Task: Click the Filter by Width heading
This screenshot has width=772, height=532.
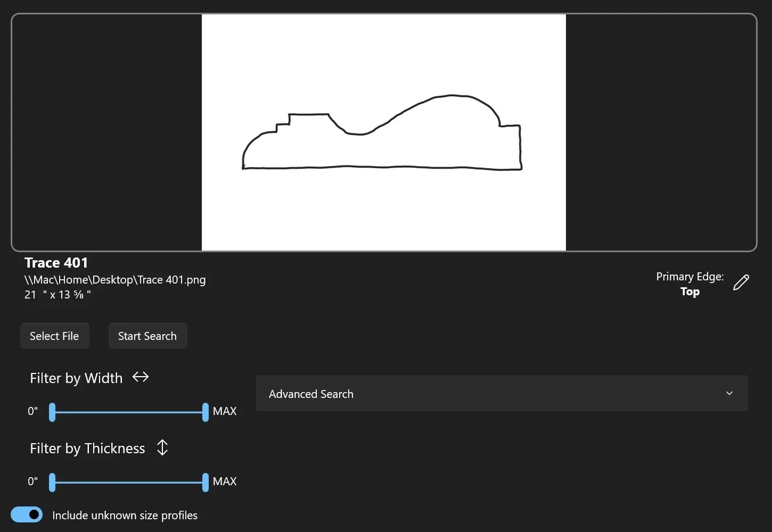Action: pos(76,378)
